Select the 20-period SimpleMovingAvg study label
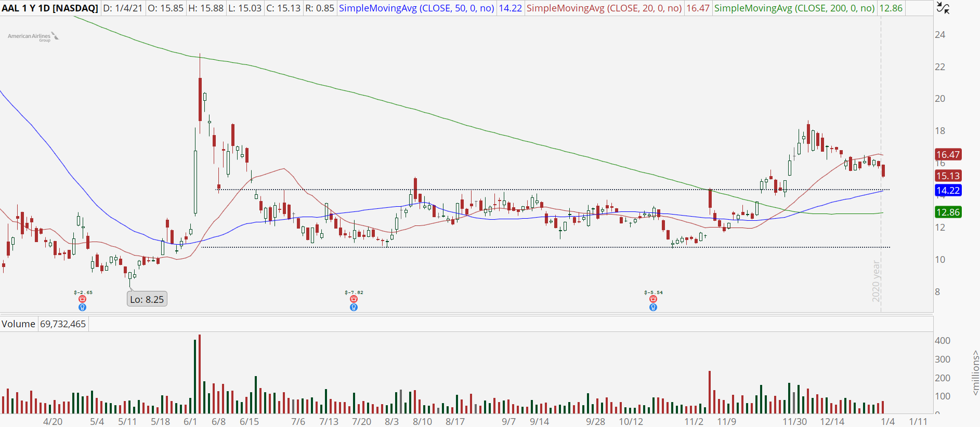Screen dimensions: 980x427 click(x=604, y=8)
